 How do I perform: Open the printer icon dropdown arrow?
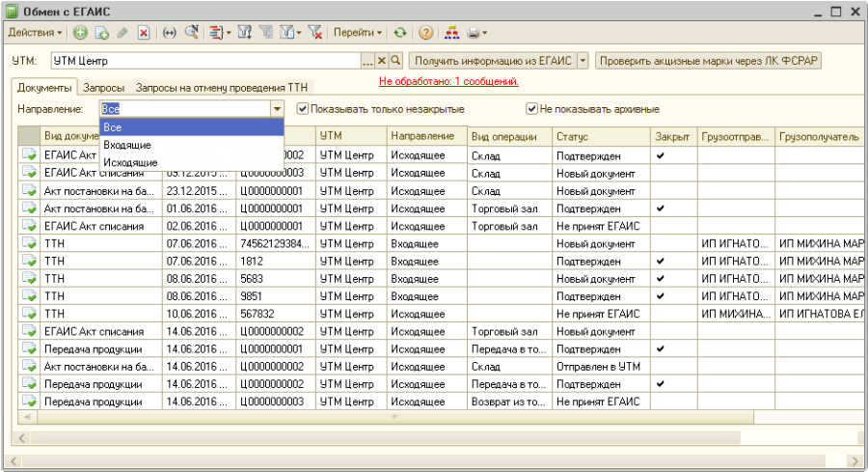484,33
